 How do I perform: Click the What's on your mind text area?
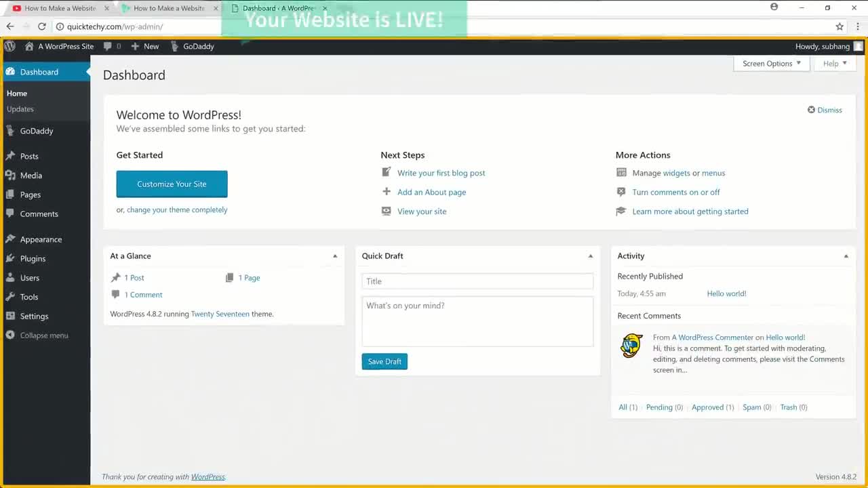tap(477, 321)
